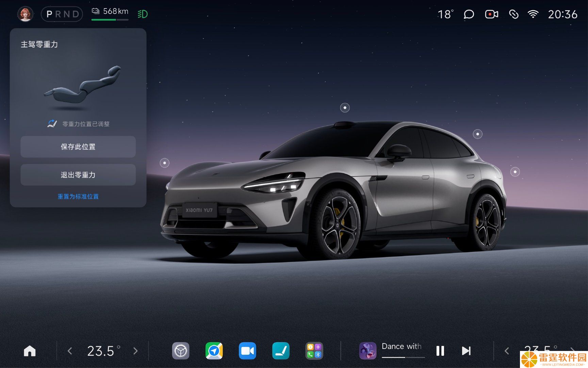Select the roof hotspot above the car

[x=345, y=108]
